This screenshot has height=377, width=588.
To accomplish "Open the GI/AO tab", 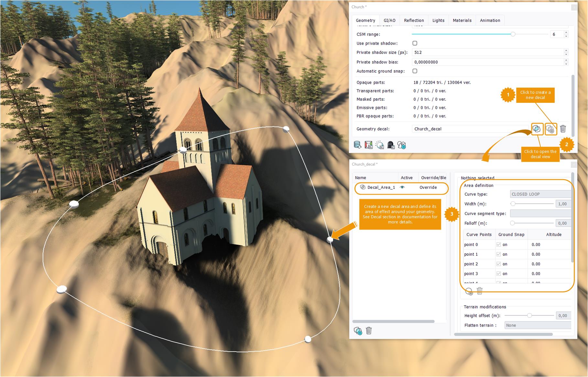I will [389, 20].
